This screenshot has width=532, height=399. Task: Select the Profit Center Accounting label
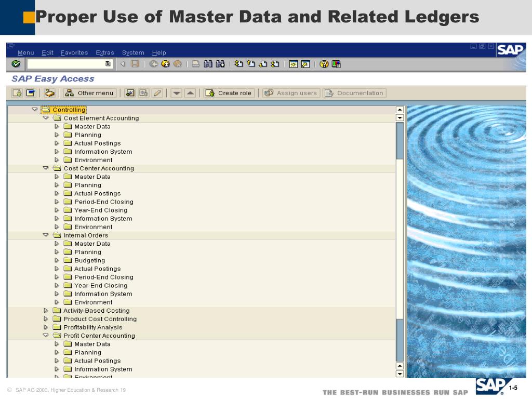[99, 336]
